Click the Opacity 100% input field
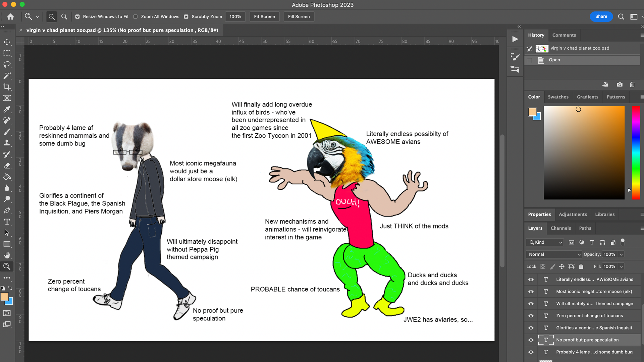This screenshot has width=644, height=362. click(x=609, y=254)
